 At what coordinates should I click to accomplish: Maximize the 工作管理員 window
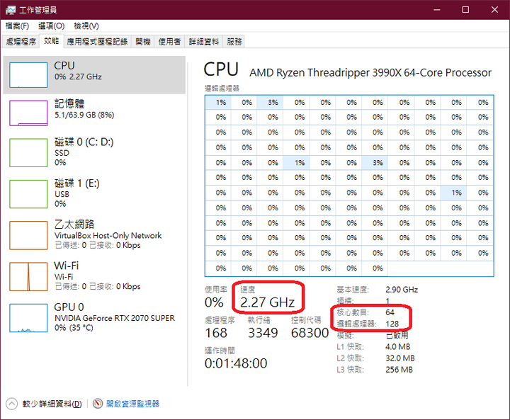[x=465, y=10]
